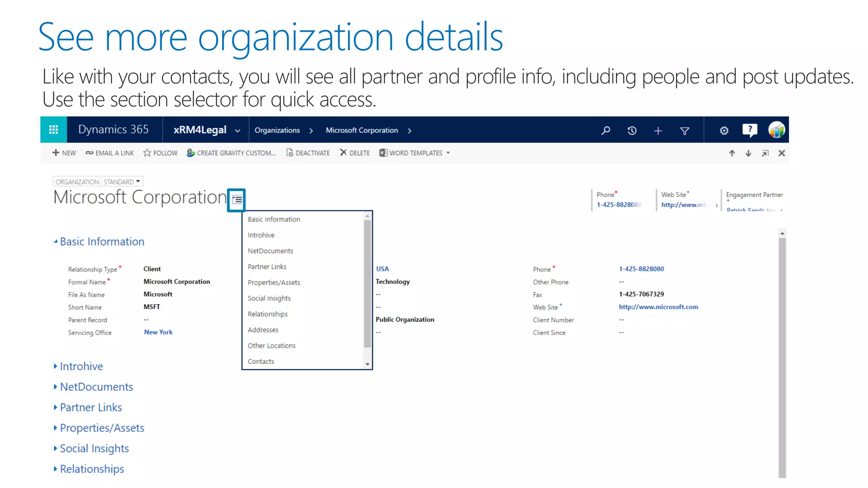Open xRM4Legal app dropdown chevron
Viewport: 868px width, 488px height.
(x=238, y=131)
